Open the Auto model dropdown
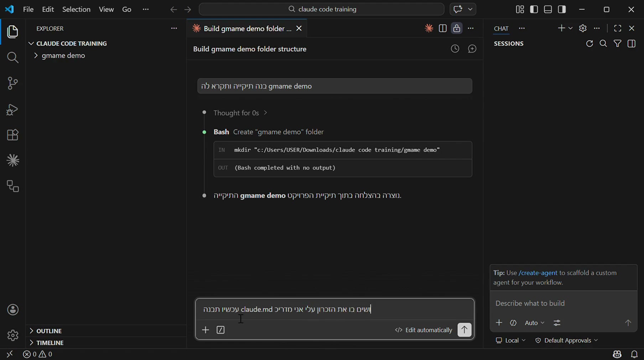644x360 pixels. pyautogui.click(x=535, y=323)
